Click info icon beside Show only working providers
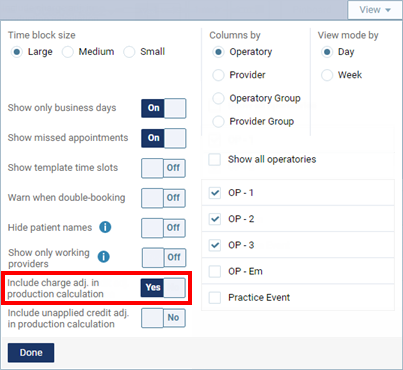This screenshot has height=370, width=403. [104, 257]
